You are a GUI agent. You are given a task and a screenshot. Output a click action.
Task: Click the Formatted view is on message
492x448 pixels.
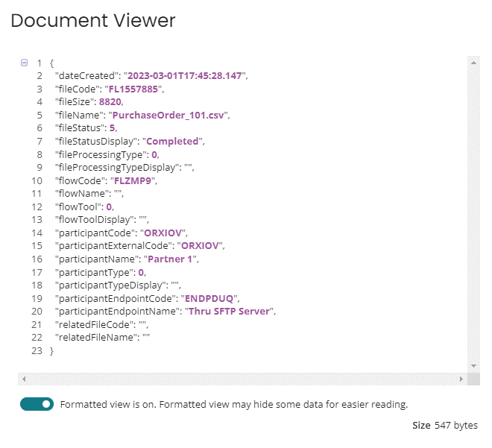[234, 404]
